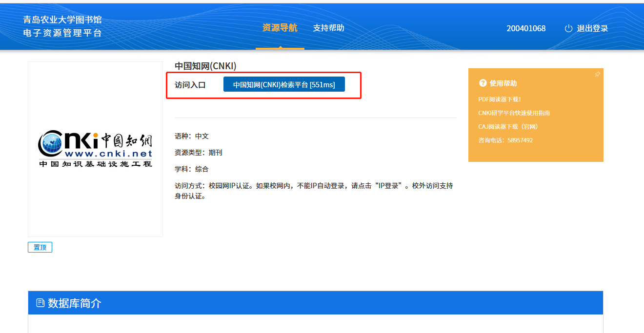Click the 访问方式 description text
This screenshot has height=333, width=644.
tap(314, 191)
